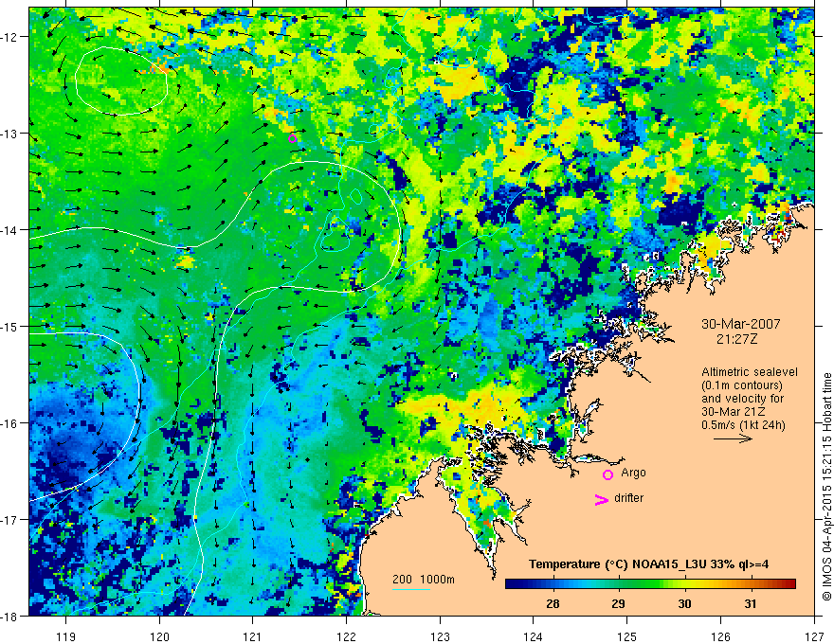Click the '(0.1m contours)' caption line

(742, 385)
